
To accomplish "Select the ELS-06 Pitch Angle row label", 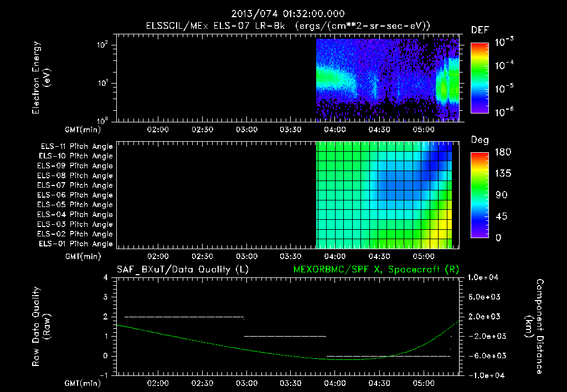I will (x=75, y=195).
